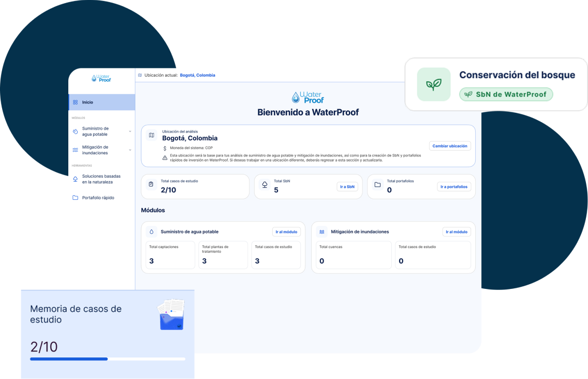Image resolution: width=588 pixels, height=379 pixels.
Task: Click the Bogotá, Colombia heading in location card
Action: click(190, 138)
